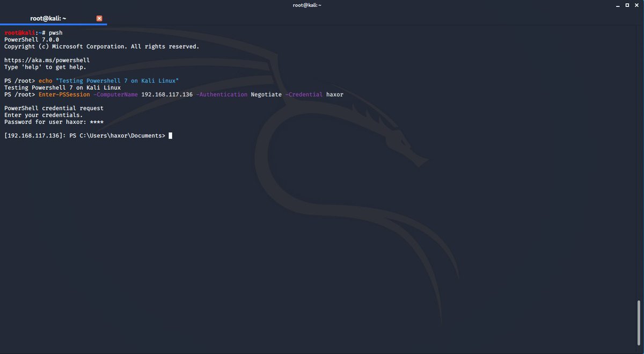644x354 pixels.
Task: Click the 'root@kali:~# pwsh' prompt line
Action: pos(33,33)
